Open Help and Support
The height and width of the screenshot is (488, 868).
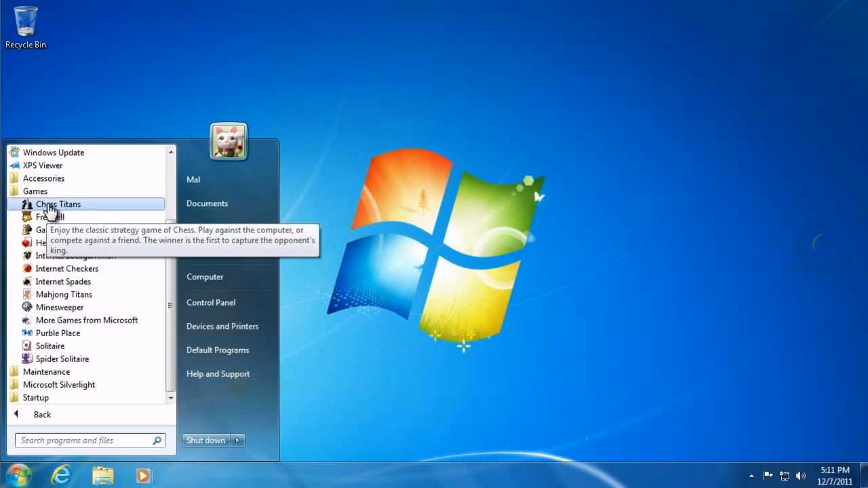(x=218, y=373)
